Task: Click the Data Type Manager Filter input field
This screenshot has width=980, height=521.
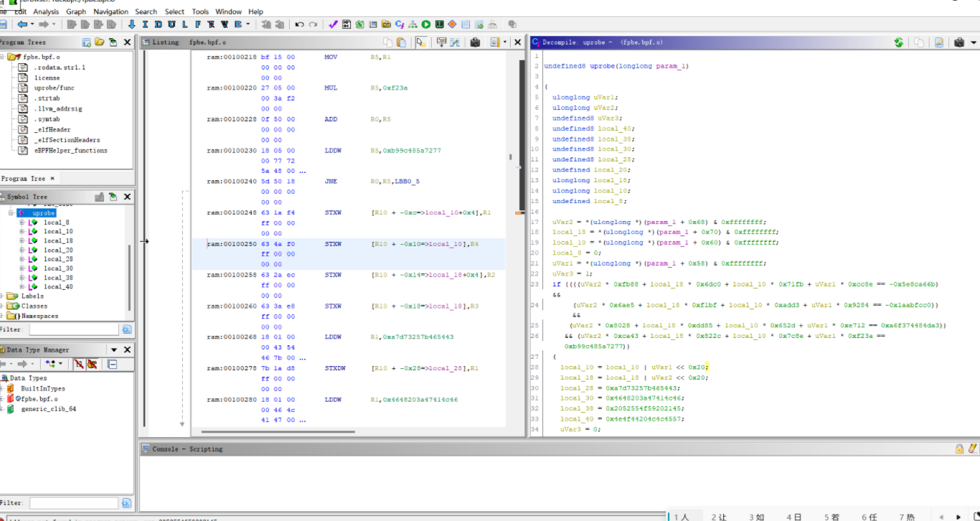Action: coord(73,503)
